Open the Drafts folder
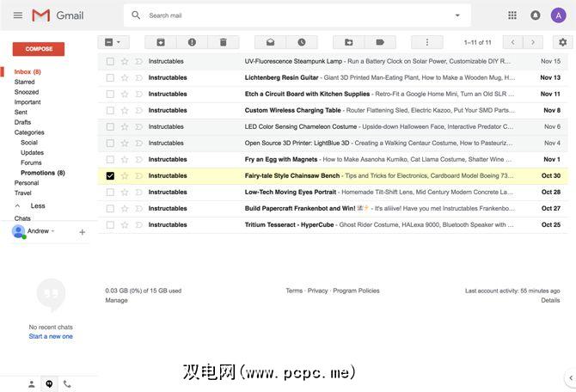Image resolution: width=576 pixels, height=392 pixels. click(22, 122)
